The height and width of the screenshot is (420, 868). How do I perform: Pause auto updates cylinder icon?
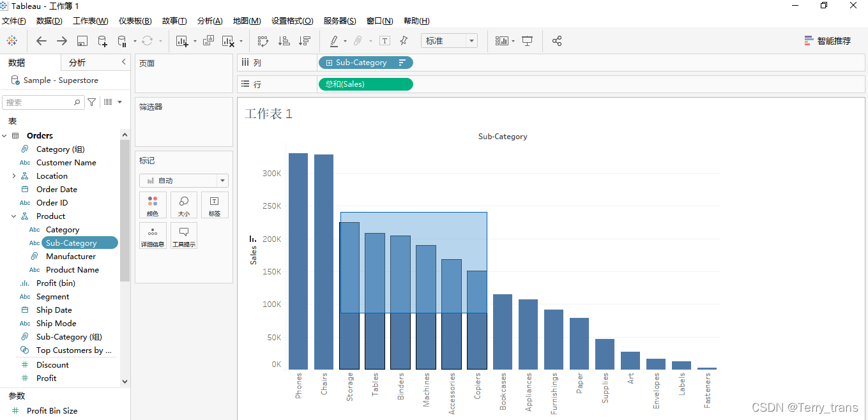tap(122, 41)
